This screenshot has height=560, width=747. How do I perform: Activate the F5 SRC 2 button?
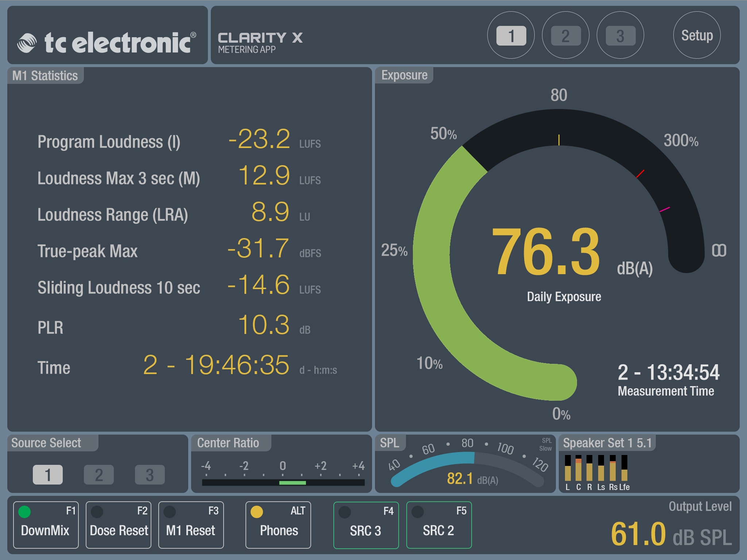tap(439, 525)
